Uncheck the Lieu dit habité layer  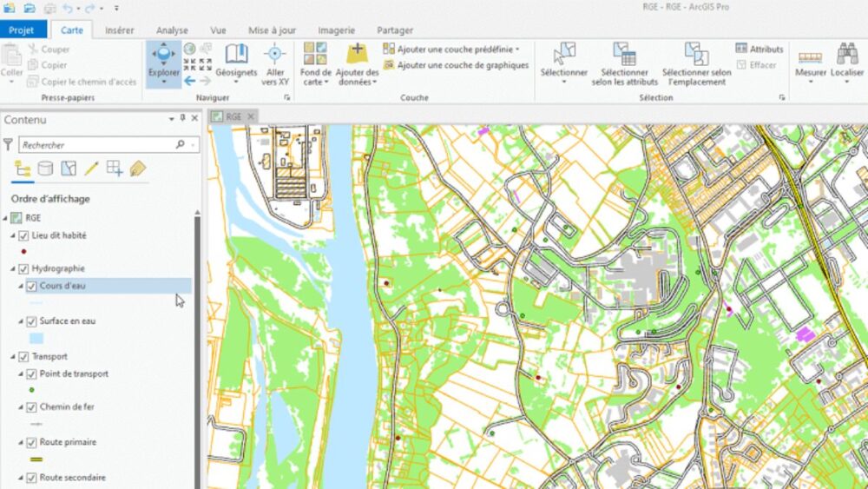click(x=23, y=236)
